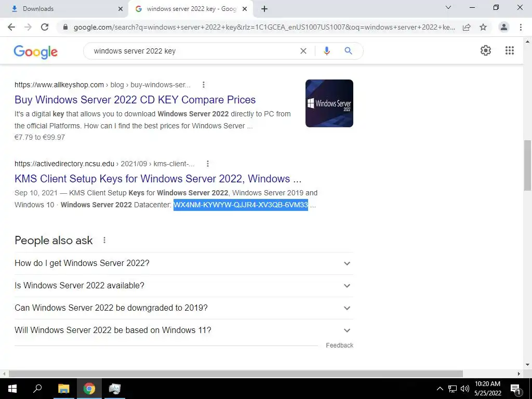Open the tab search dropdown
This screenshot has height=399, width=532.
448,7
